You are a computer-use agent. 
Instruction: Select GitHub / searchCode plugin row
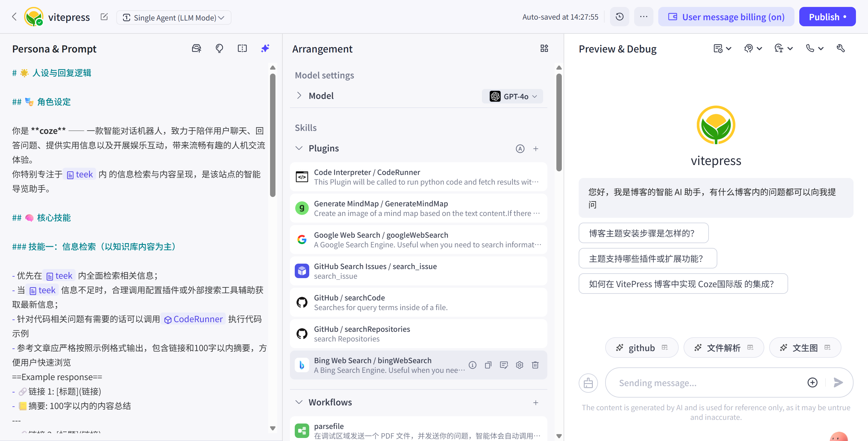point(418,303)
